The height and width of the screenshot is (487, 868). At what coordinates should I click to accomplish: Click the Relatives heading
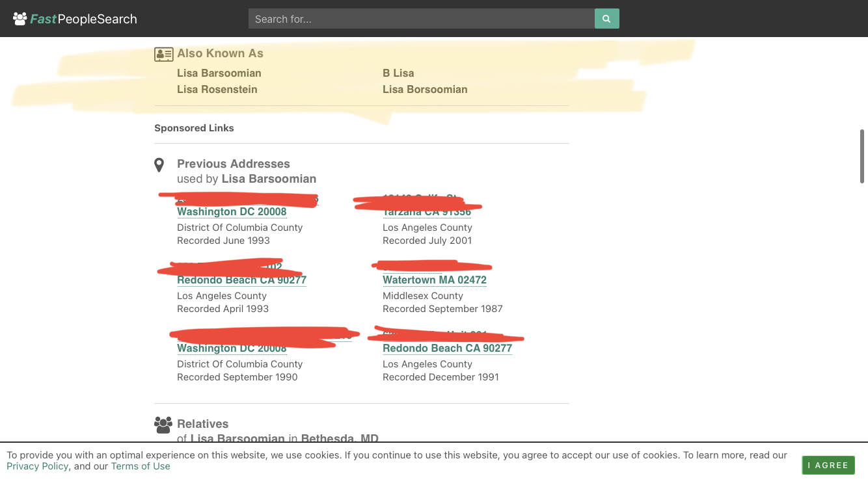[x=203, y=424]
